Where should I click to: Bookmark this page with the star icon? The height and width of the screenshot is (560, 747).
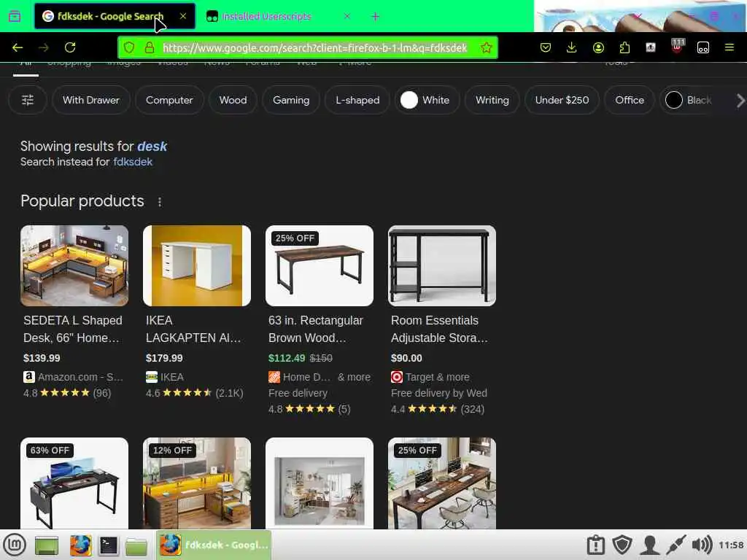486,47
